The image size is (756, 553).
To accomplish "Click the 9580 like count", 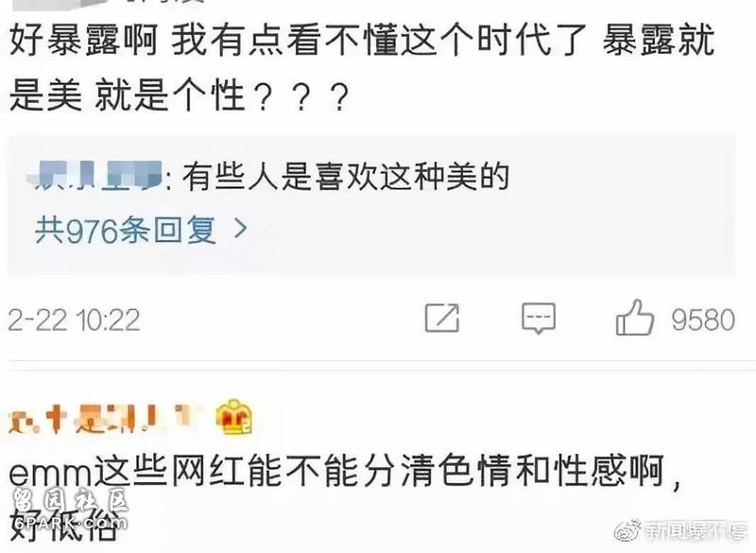I will pyautogui.click(x=703, y=320).
